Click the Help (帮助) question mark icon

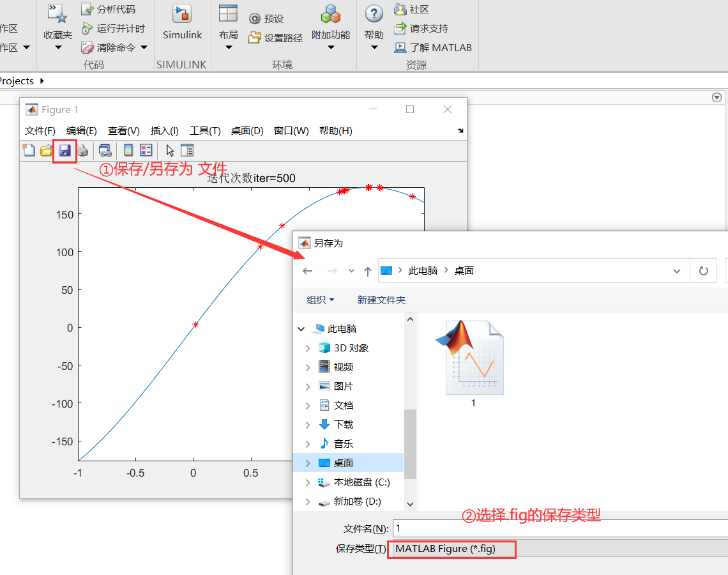point(374,14)
